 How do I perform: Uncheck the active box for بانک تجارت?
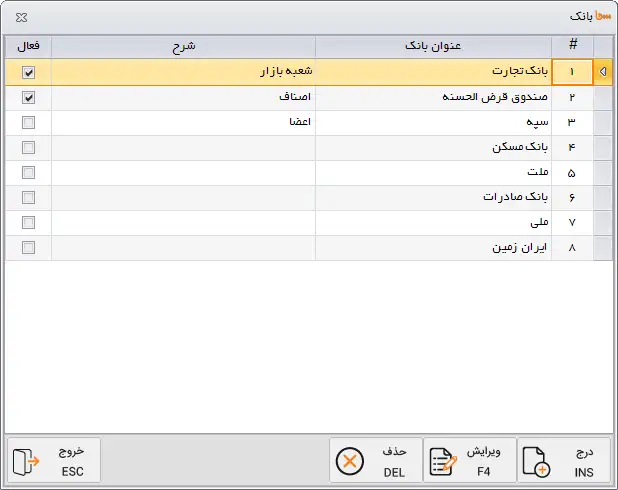(x=28, y=72)
